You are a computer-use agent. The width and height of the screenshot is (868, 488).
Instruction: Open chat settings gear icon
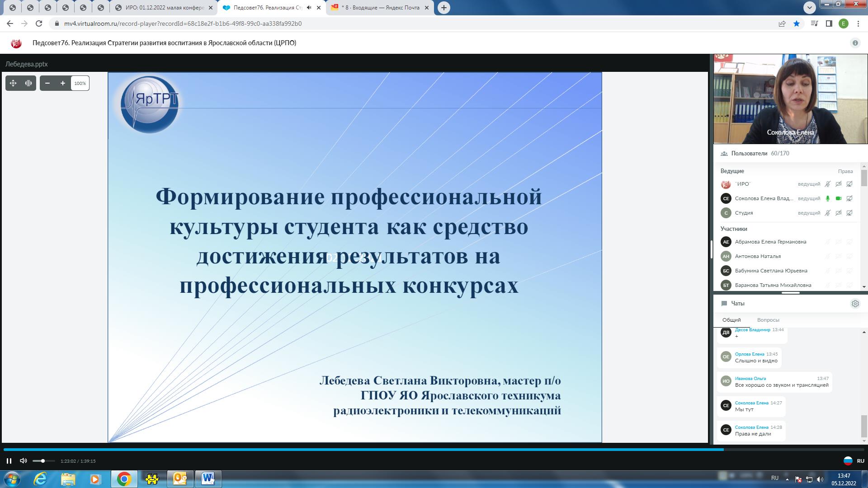coord(855,304)
